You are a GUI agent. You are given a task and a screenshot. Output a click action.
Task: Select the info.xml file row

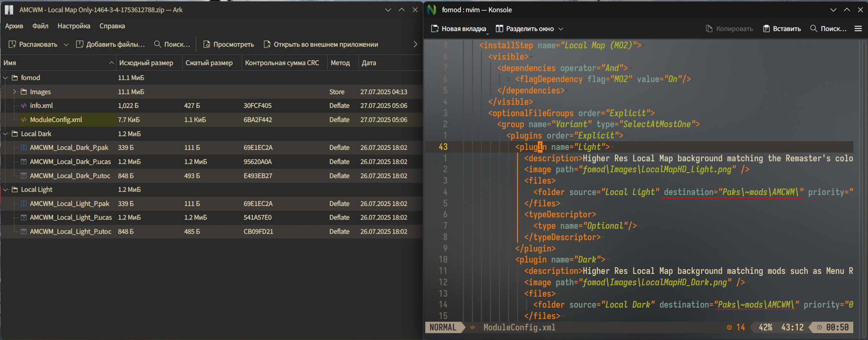pos(41,105)
